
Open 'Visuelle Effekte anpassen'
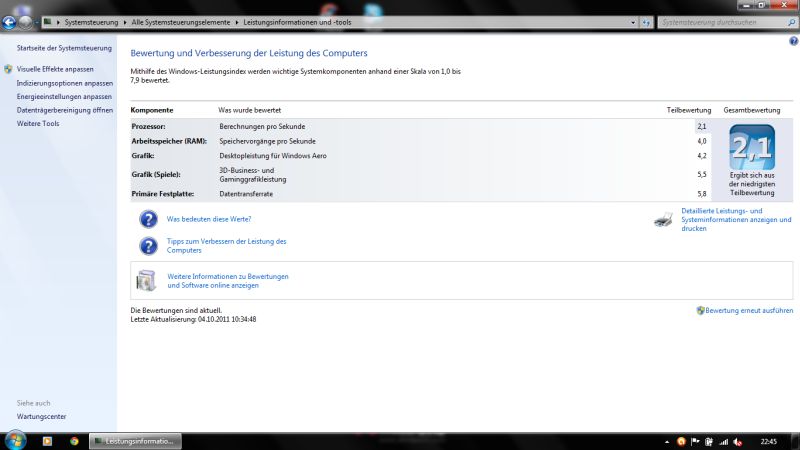55,69
